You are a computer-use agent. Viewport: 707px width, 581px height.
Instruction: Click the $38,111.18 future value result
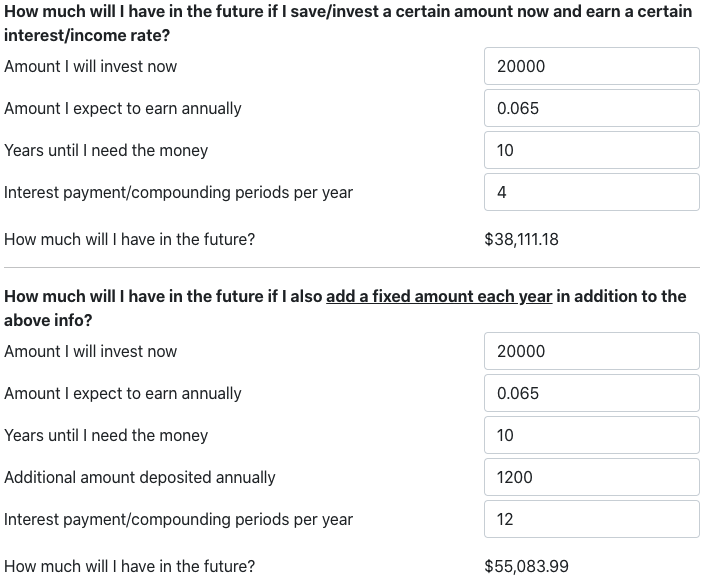pos(521,239)
